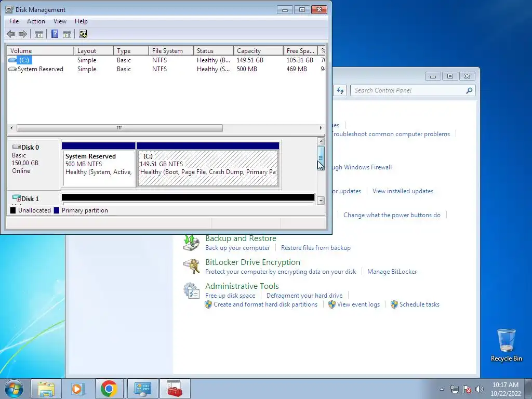Click the network tray icon
Screen dimensions: 532x399
tap(454, 389)
